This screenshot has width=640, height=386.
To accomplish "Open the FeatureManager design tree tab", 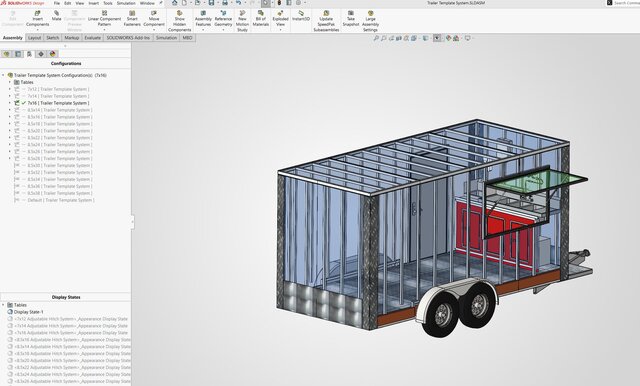I will click(6, 54).
